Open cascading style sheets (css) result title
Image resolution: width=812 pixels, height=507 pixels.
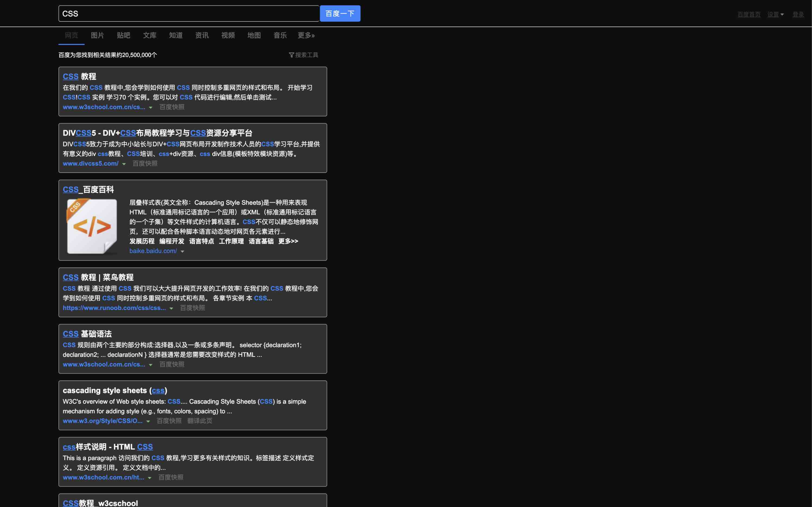click(x=115, y=391)
